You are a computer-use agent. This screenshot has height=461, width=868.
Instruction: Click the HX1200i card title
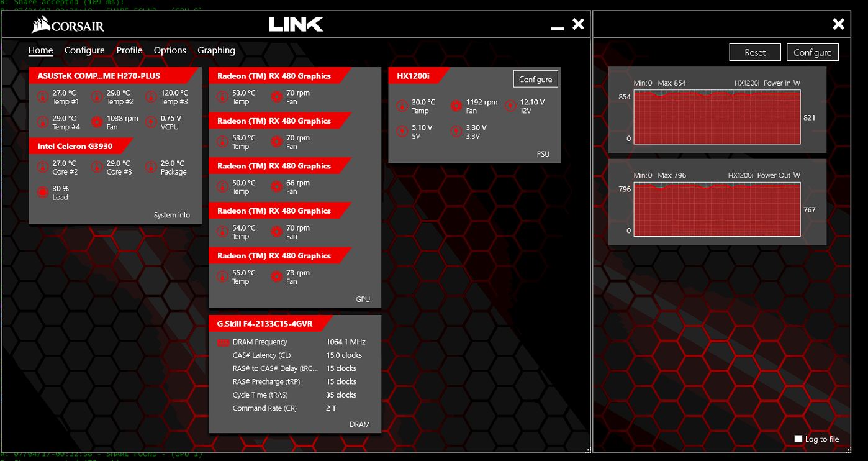413,76
